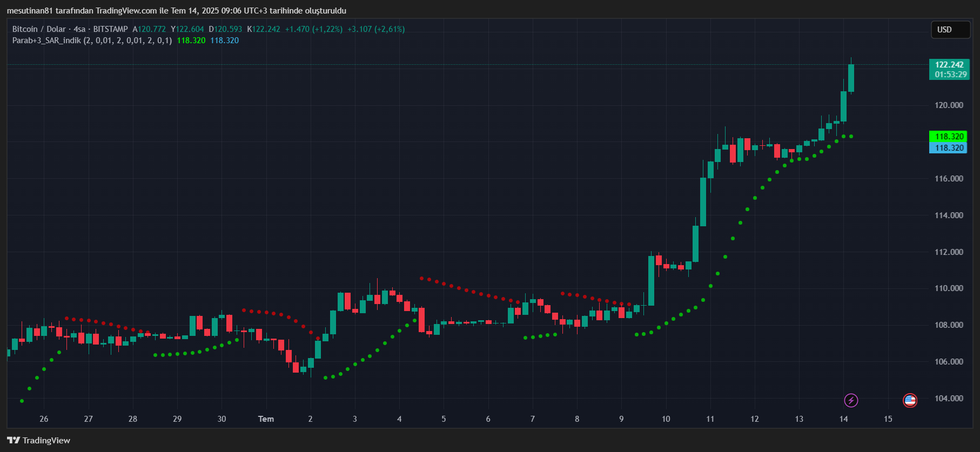The image size is (980, 452).
Task: Click the 116.000 price axis label
Action: (949, 179)
